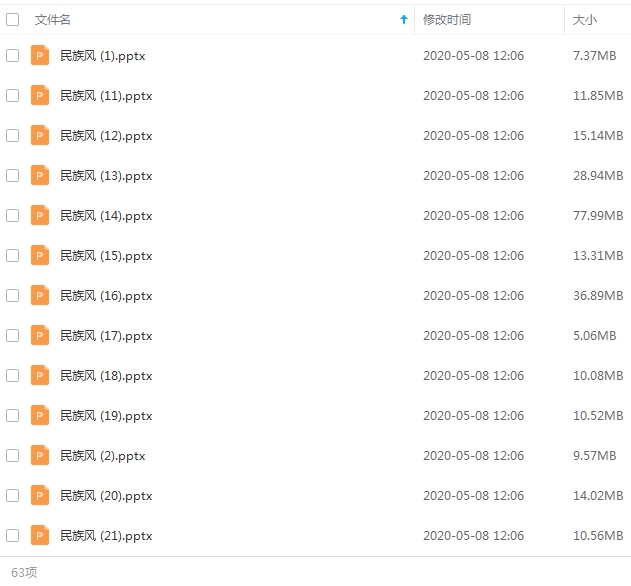The height and width of the screenshot is (586, 631).
Task: Click the pptx icon of 民族风 (15).pptx
Action: [40, 255]
